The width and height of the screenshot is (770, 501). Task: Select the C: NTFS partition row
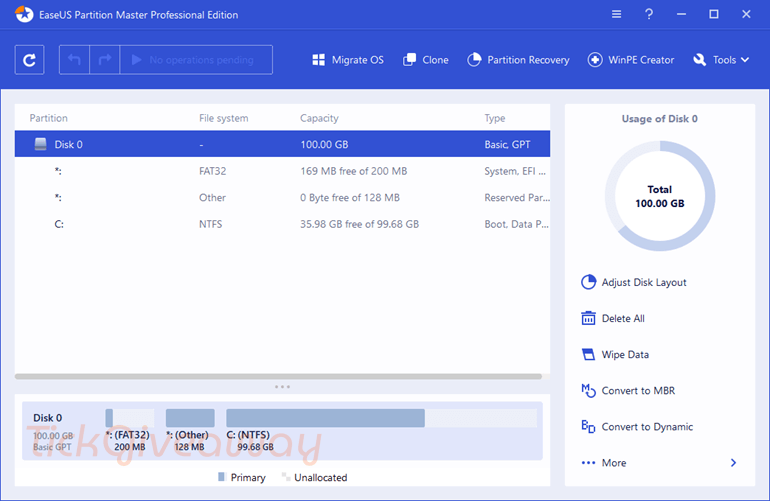(282, 224)
